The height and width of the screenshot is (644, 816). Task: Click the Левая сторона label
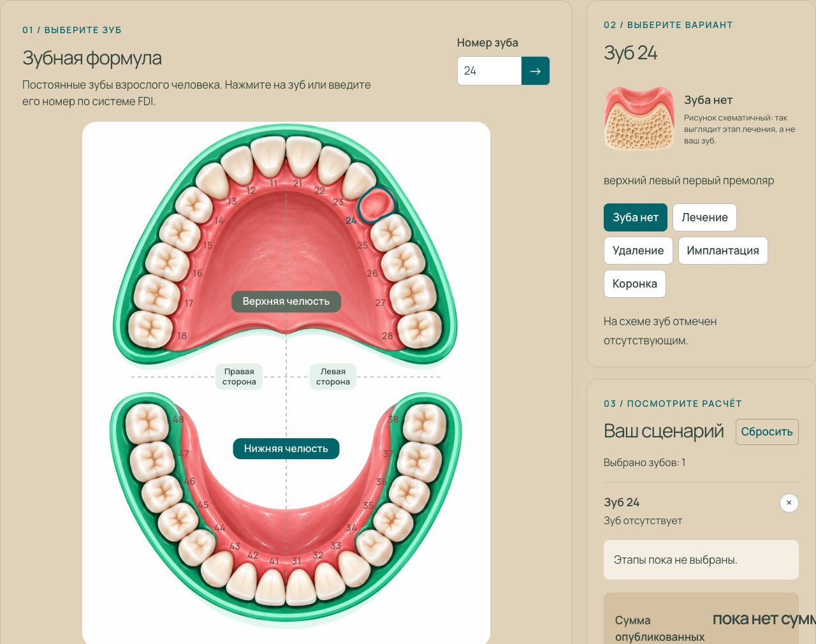(333, 377)
